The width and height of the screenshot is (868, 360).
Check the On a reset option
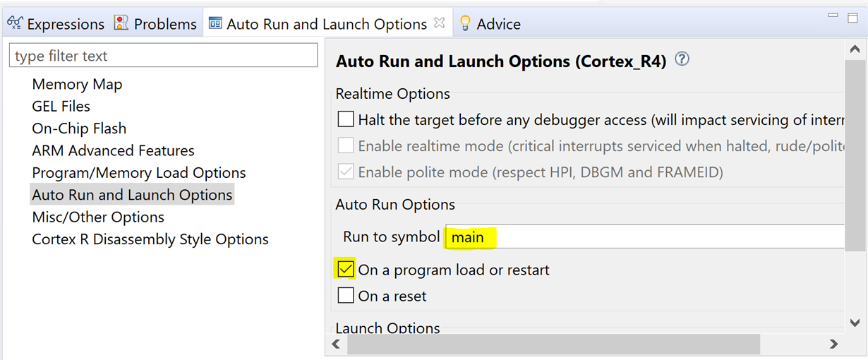tap(346, 296)
